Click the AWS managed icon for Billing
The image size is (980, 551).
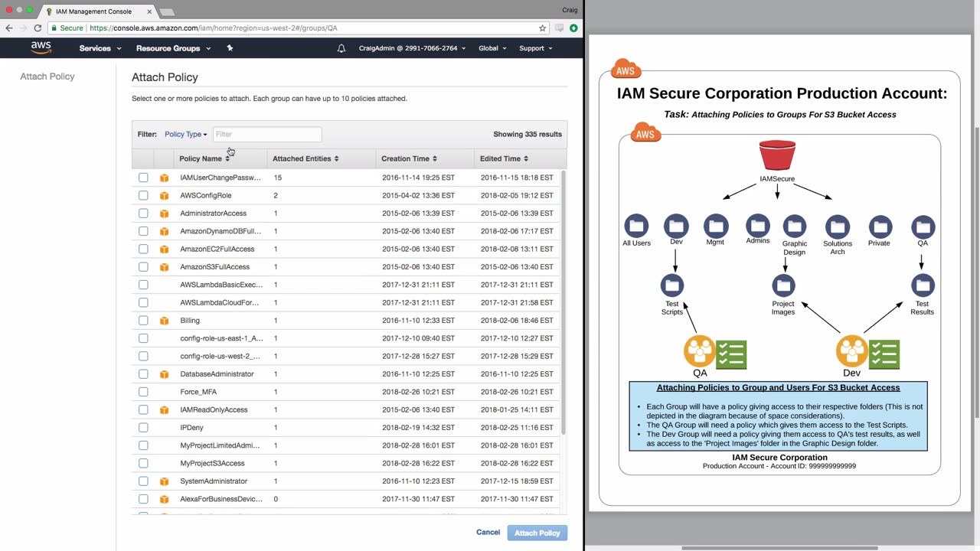point(164,321)
